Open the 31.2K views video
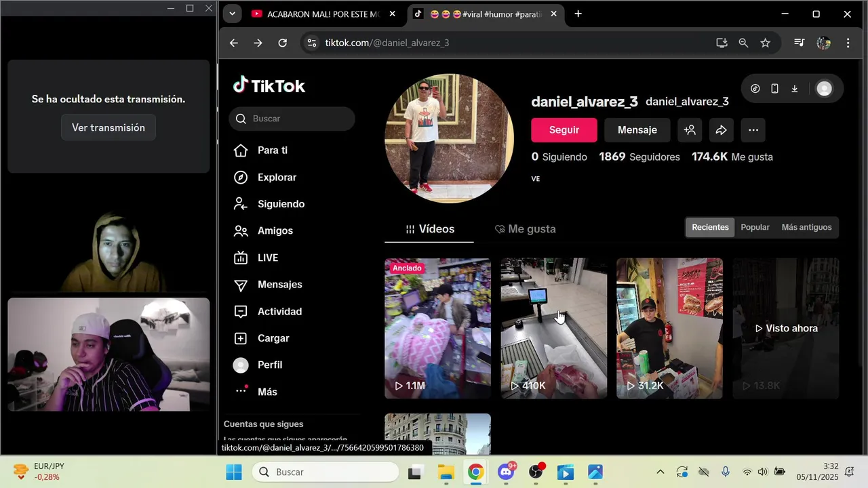 pyautogui.click(x=669, y=328)
